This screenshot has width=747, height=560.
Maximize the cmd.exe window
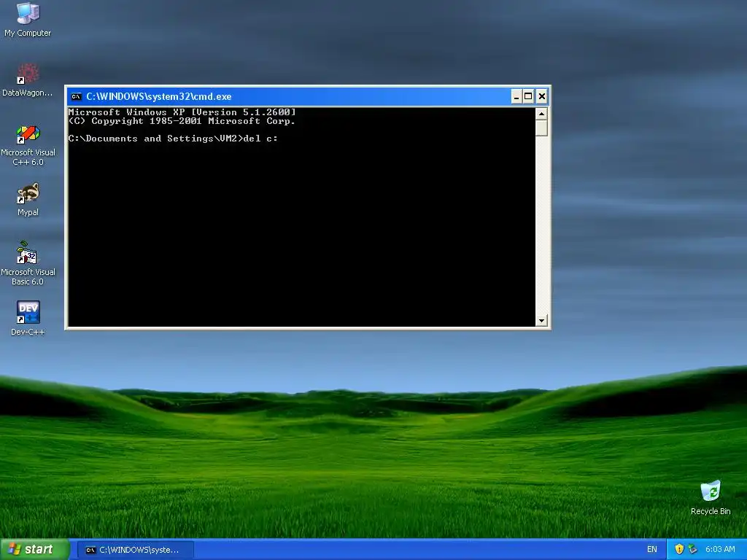tap(528, 97)
